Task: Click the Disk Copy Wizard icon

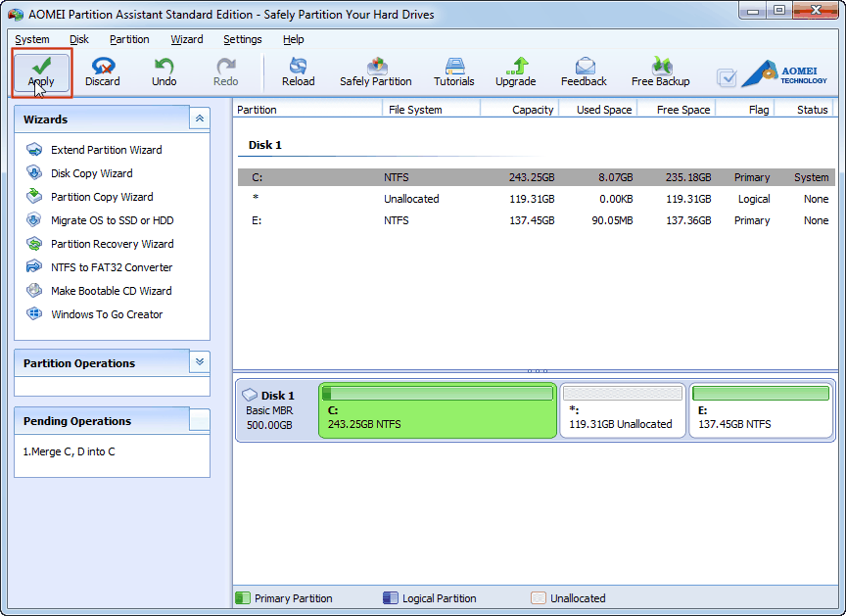Action: 34,172
